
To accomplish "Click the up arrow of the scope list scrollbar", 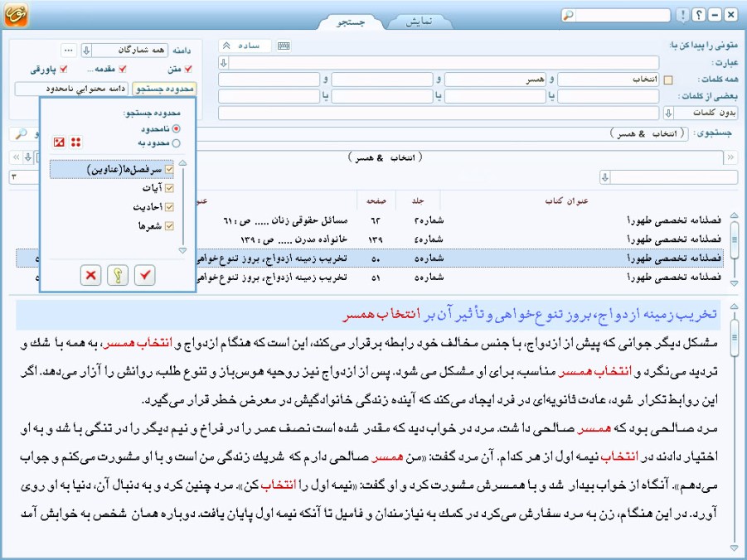I will pyautogui.click(x=182, y=163).
